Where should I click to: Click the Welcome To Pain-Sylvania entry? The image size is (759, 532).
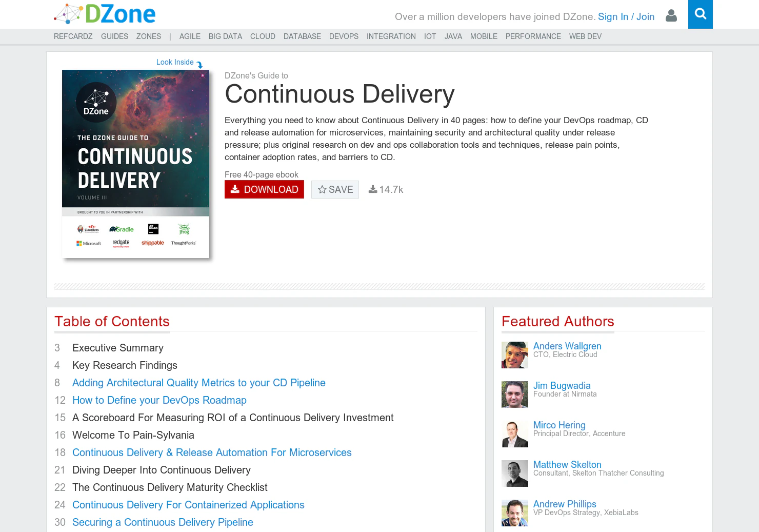point(133,435)
